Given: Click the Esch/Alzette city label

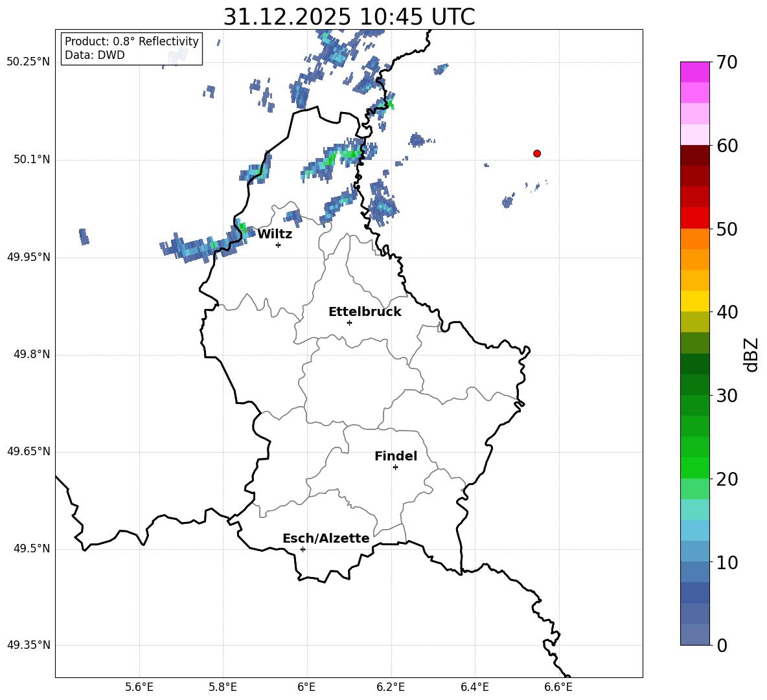Looking at the screenshot, I should [x=326, y=539].
